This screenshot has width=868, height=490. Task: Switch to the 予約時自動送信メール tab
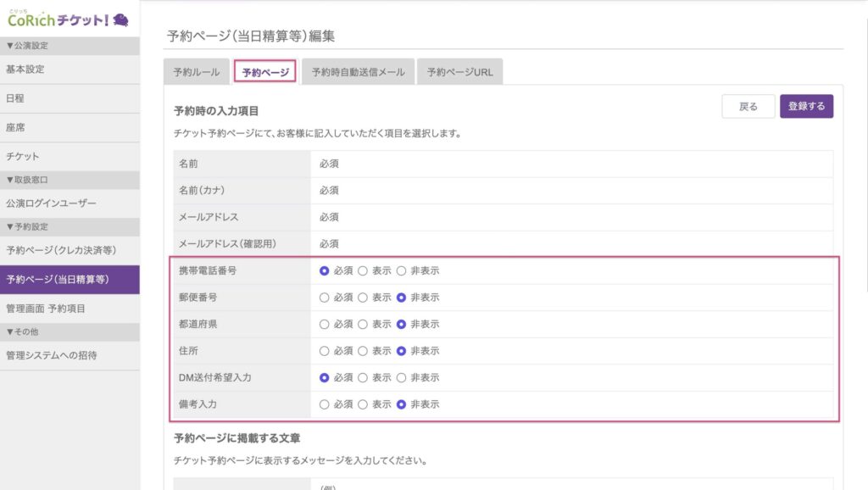pyautogui.click(x=358, y=72)
